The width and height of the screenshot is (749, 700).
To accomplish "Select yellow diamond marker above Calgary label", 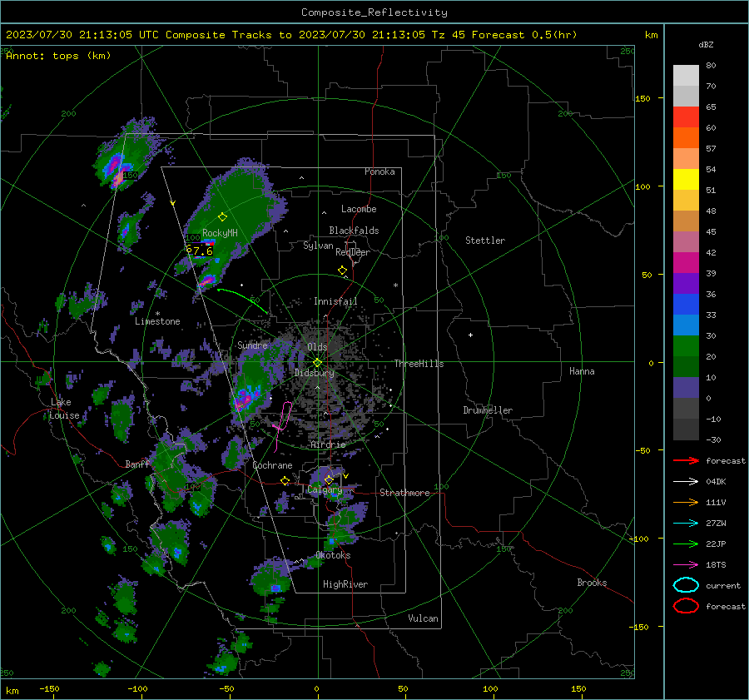I will click(329, 479).
